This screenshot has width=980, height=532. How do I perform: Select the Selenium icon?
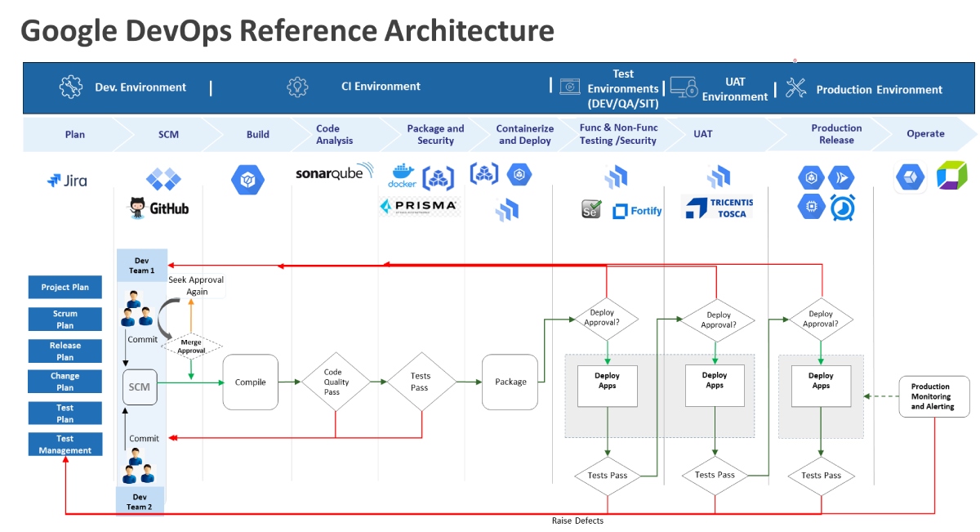click(591, 209)
